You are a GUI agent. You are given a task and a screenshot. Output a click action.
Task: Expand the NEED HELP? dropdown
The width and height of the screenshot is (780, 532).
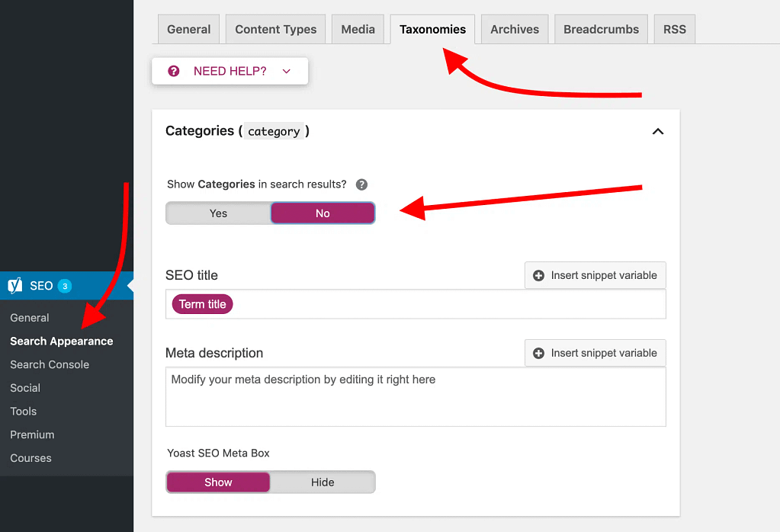pyautogui.click(x=286, y=70)
